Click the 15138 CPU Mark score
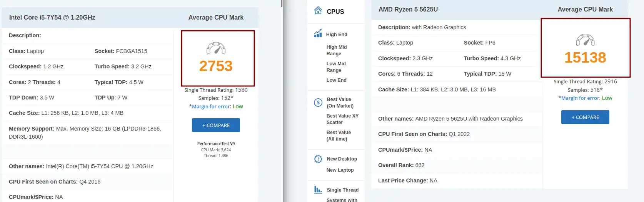The image size is (644, 202). [x=585, y=58]
